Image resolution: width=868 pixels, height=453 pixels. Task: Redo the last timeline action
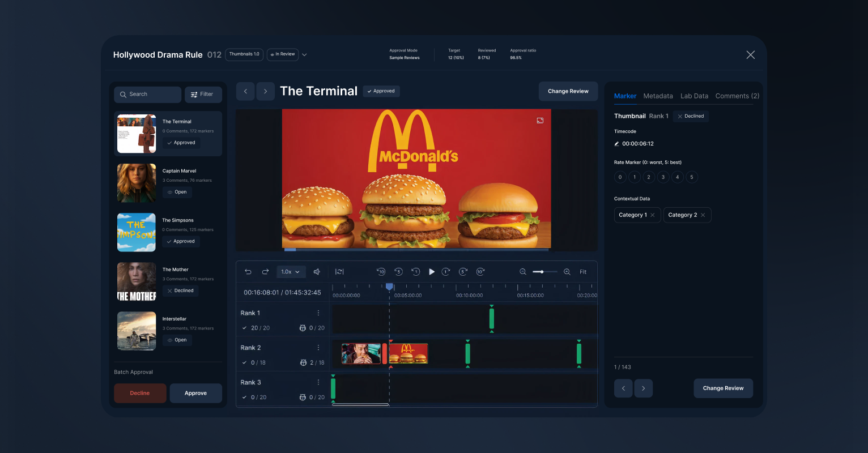tap(265, 272)
